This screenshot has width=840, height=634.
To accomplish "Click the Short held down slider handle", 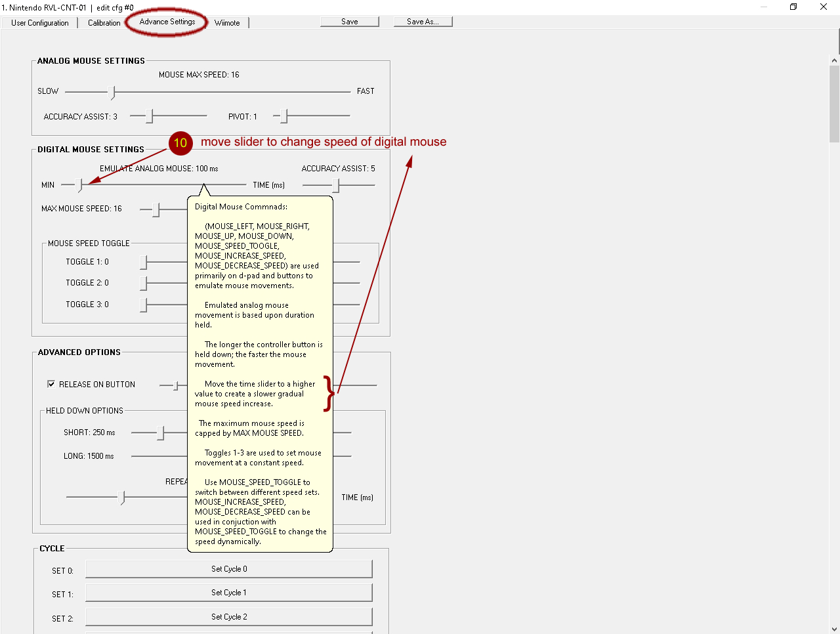I will pyautogui.click(x=161, y=433).
